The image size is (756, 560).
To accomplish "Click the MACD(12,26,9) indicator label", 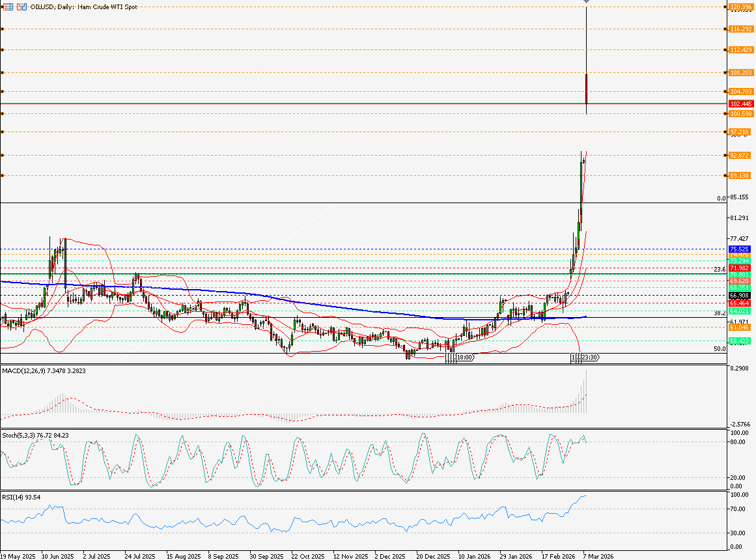I will (x=42, y=371).
